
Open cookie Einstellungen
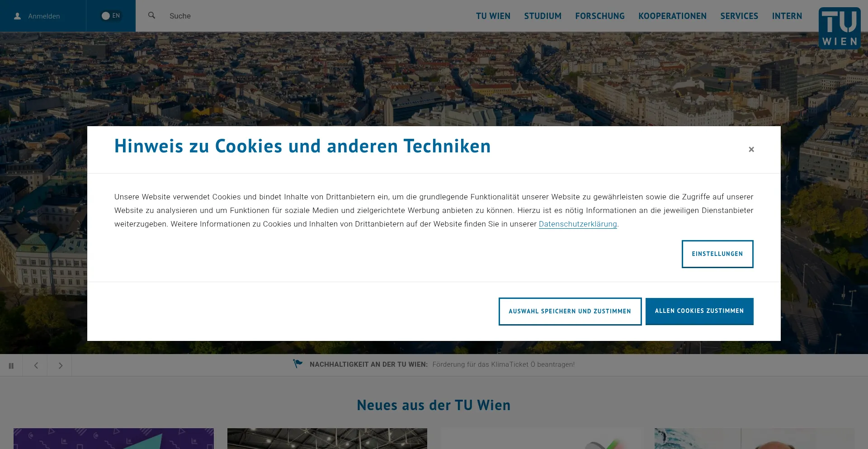tap(717, 254)
